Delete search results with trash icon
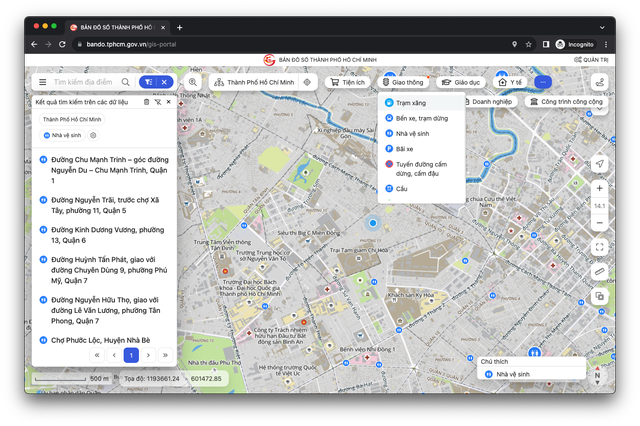Screen dimensions: 640x426 tap(147, 102)
